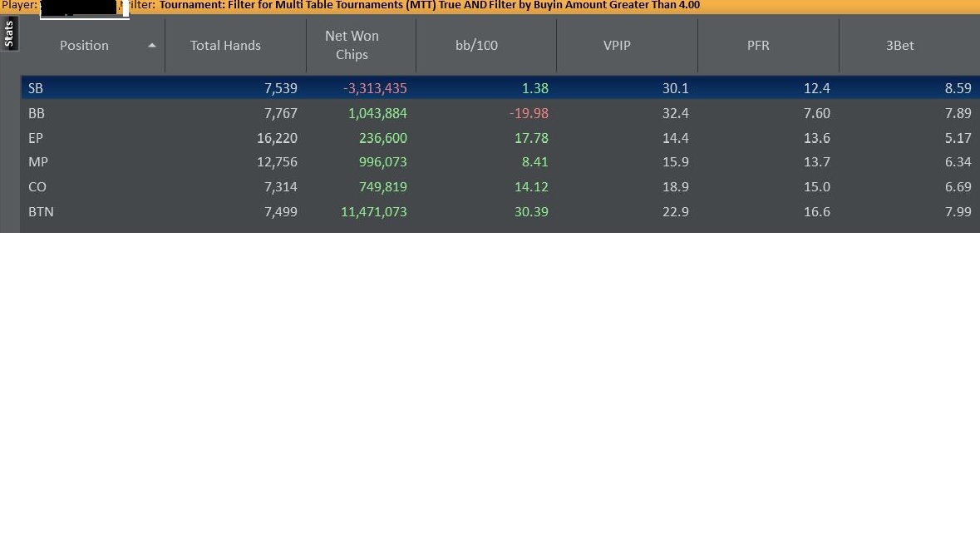Sort by the VPIP column header
The height and width of the screenshot is (539, 980).
[617, 46]
